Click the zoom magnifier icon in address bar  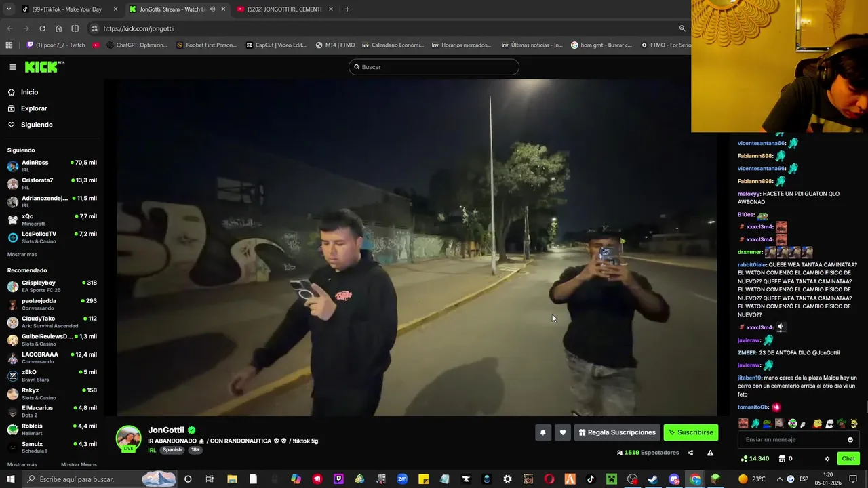pos(682,28)
